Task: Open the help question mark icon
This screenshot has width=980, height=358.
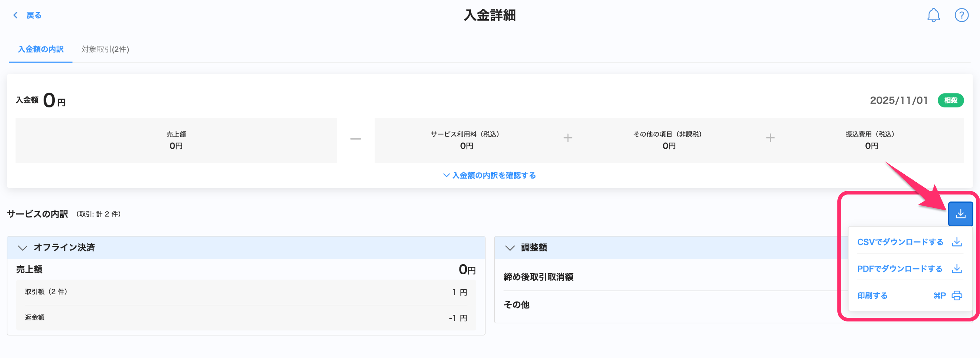Action: click(961, 15)
